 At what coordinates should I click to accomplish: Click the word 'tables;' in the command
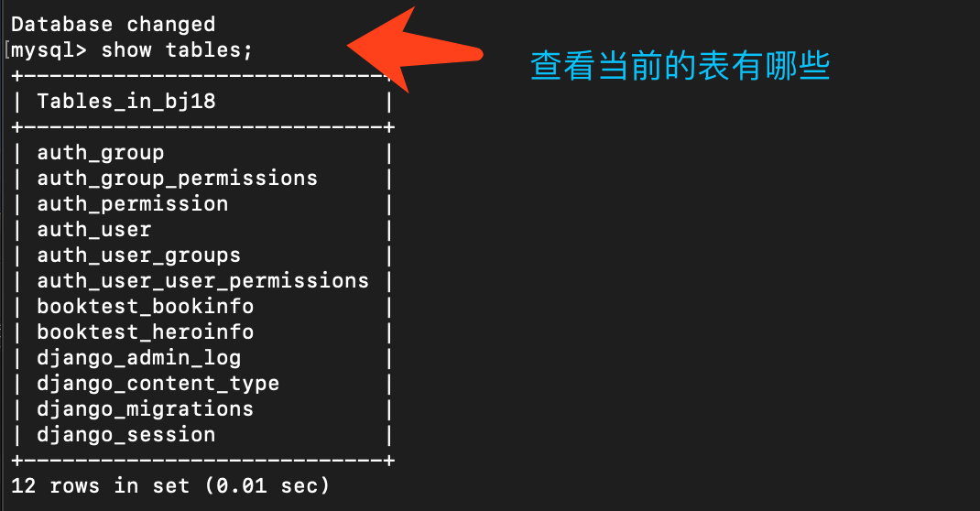(x=210, y=50)
